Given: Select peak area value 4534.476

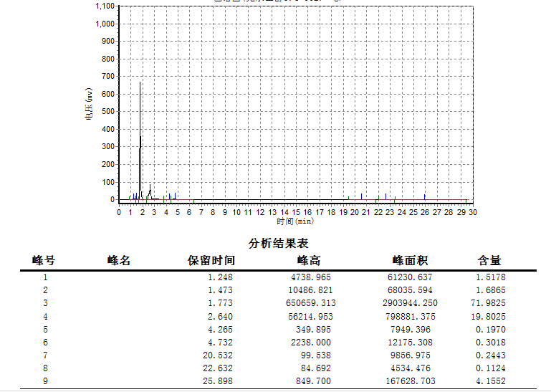Looking at the screenshot, I should (410, 368).
